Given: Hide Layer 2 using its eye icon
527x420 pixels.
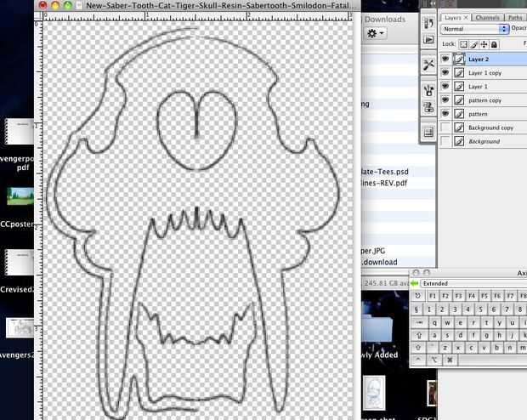Looking at the screenshot, I should click(445, 59).
